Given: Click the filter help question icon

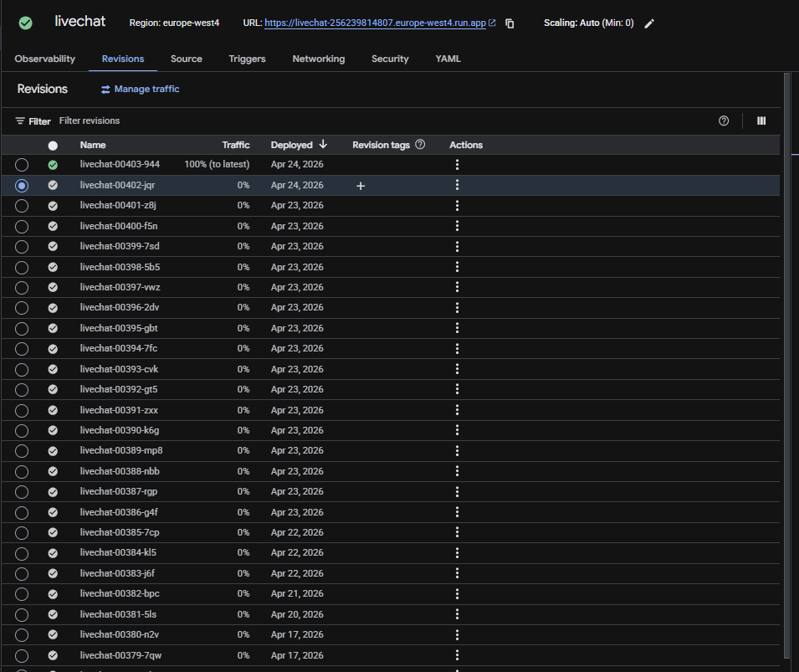Looking at the screenshot, I should click(724, 121).
